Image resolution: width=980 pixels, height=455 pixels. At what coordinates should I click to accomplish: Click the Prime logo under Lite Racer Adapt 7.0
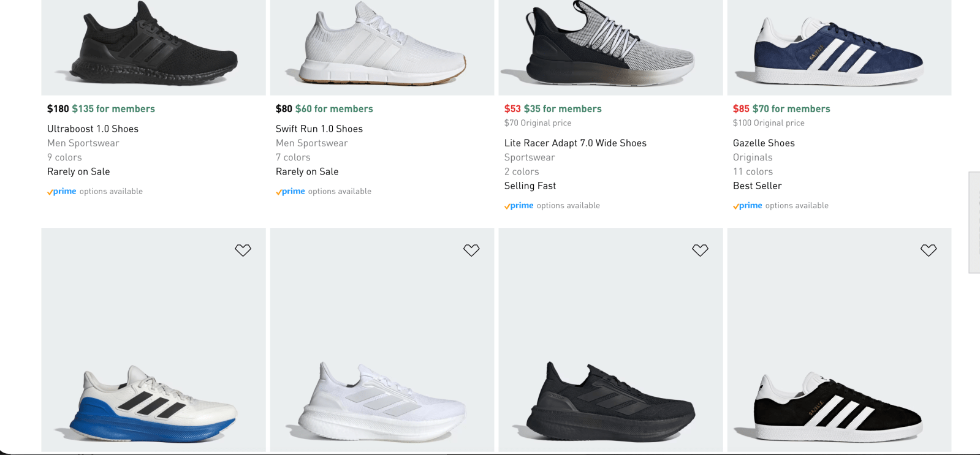(519, 206)
